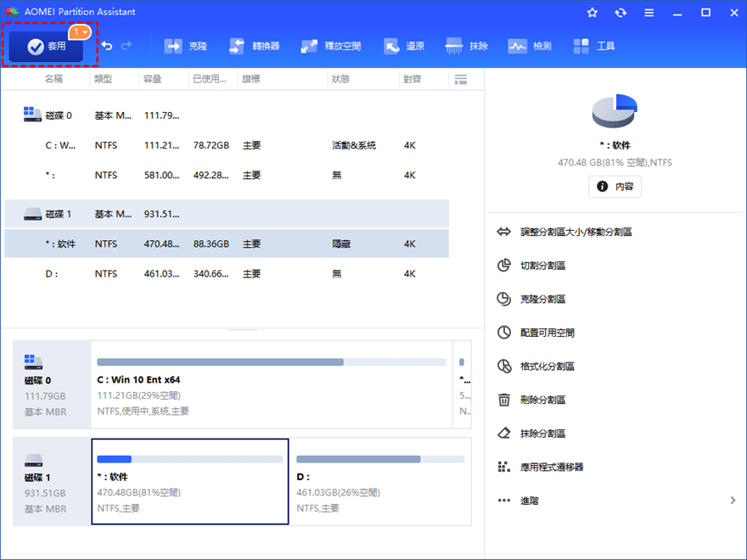Click the eraser wipe partition icon
The height and width of the screenshot is (560, 747).
pos(504,434)
